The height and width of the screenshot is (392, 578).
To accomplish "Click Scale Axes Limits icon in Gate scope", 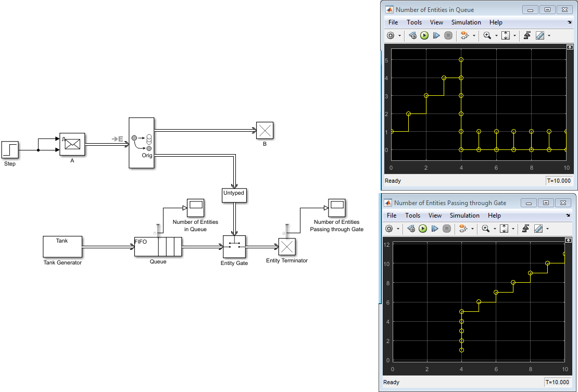I will [x=504, y=229].
